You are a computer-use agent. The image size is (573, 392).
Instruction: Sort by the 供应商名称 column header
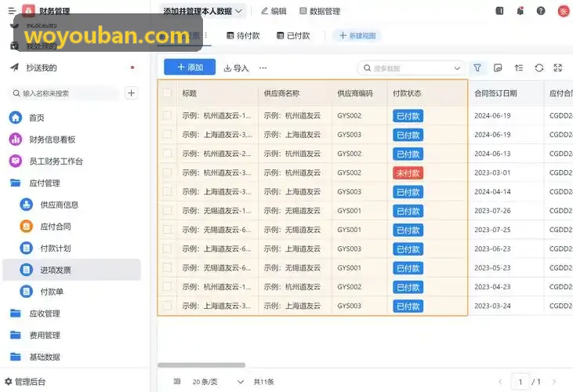tap(281, 93)
